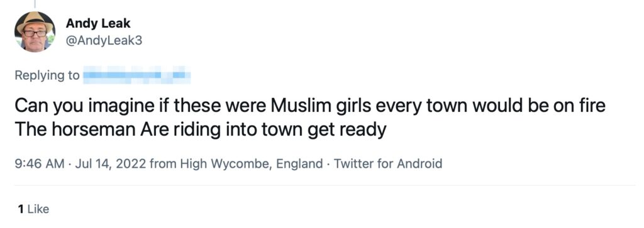Click the Jul 14, 2022 date
The height and width of the screenshot is (228, 644).
pyautogui.click(x=109, y=164)
